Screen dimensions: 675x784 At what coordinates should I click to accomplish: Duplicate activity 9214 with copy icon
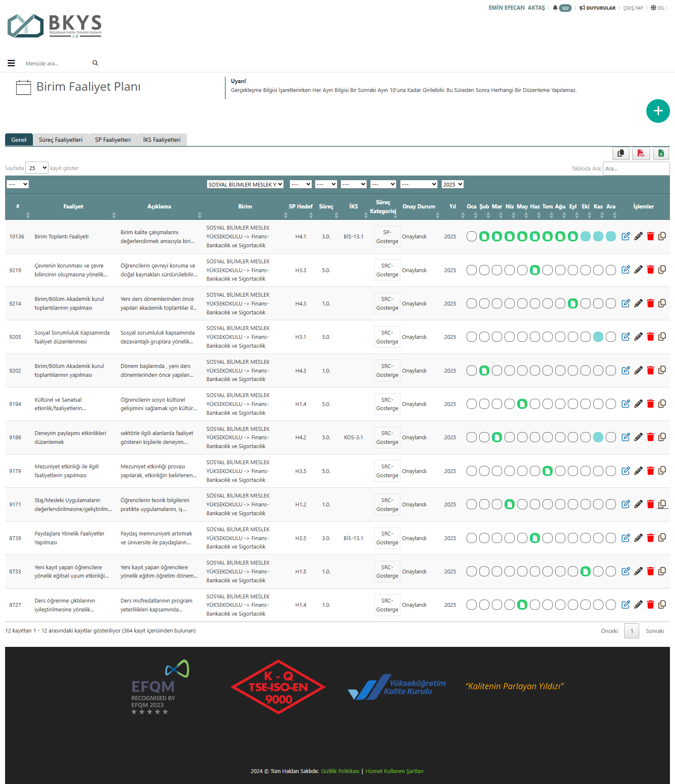tap(662, 303)
